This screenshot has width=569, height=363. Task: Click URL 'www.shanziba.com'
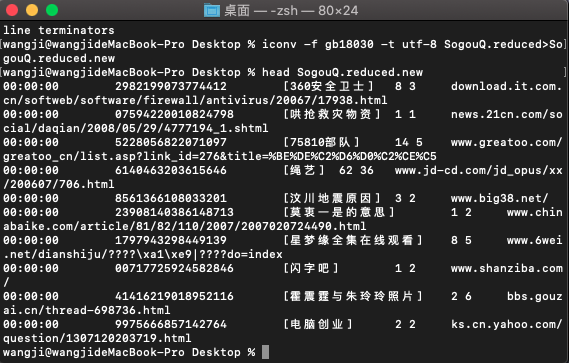507,268
